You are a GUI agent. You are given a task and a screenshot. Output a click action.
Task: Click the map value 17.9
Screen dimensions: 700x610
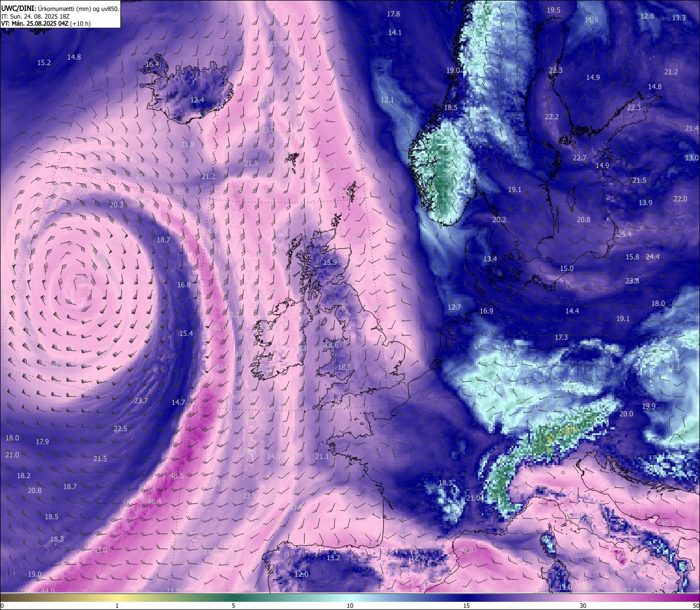pyautogui.click(x=42, y=442)
